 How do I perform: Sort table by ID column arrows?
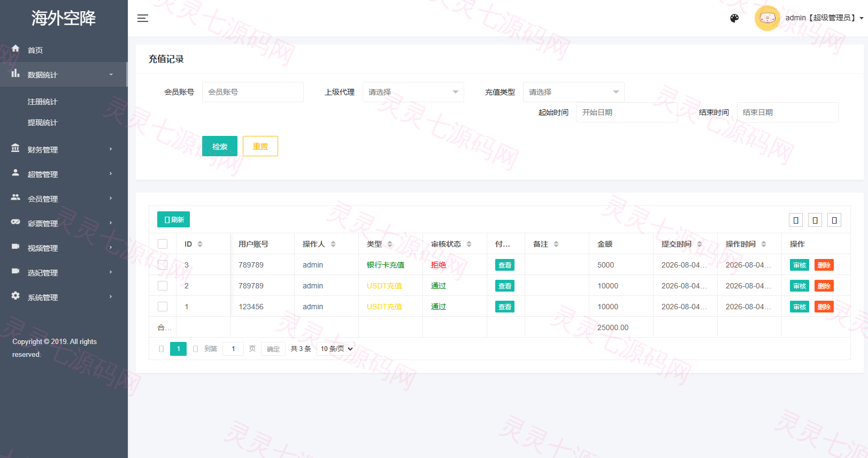pyautogui.click(x=200, y=244)
